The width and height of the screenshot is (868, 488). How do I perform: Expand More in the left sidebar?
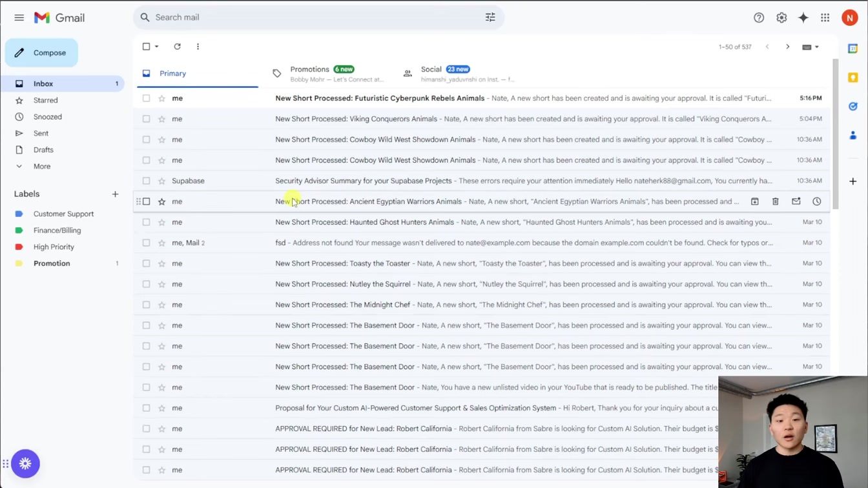click(42, 166)
